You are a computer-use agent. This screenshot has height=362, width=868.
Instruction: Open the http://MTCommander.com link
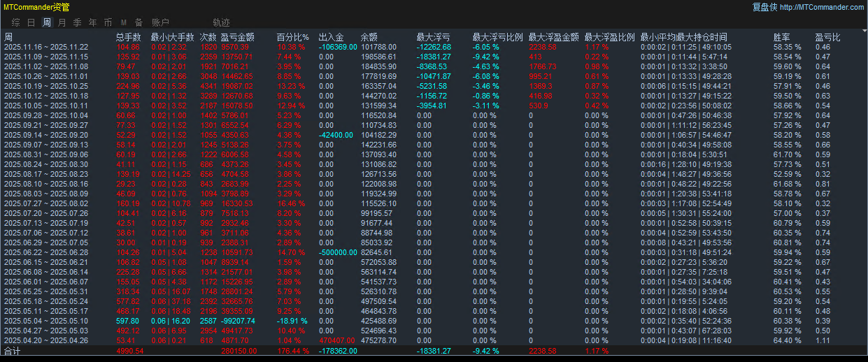click(x=822, y=7)
